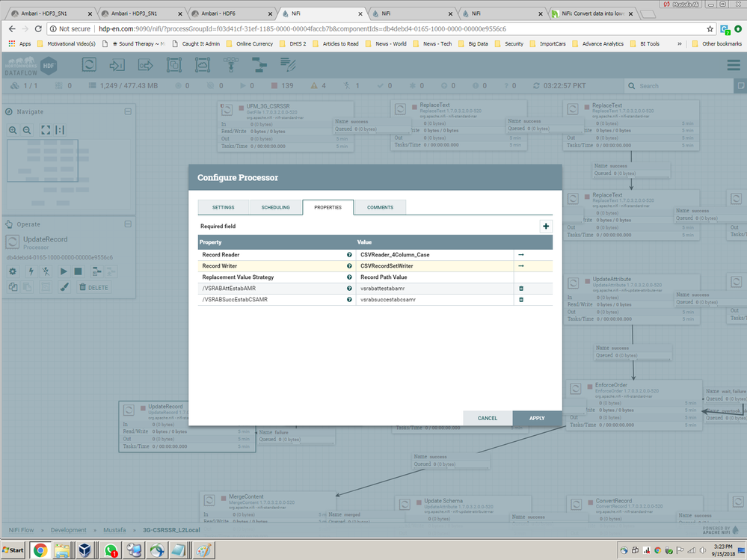Select the Processor component toolbar icon
This screenshot has height=560, width=747.
(89, 64)
